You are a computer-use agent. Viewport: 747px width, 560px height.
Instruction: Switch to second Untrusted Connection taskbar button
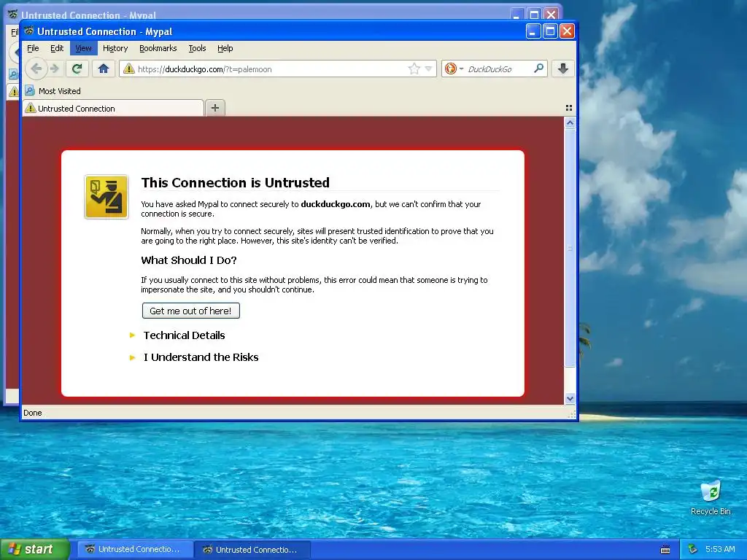pyautogui.click(x=252, y=550)
